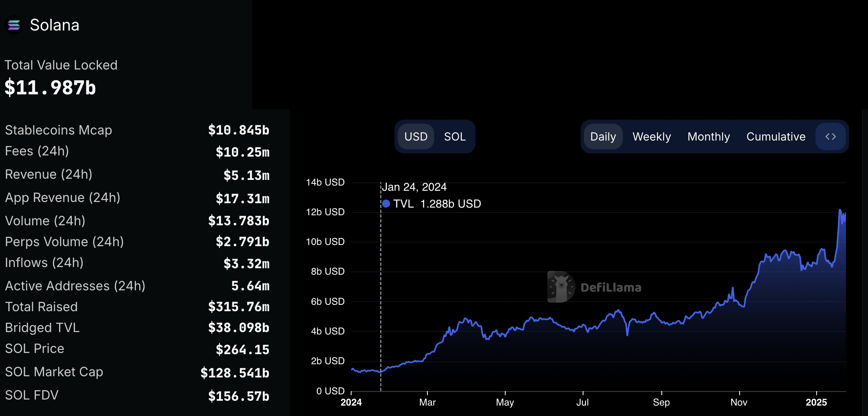Click the Jan 24 dashed timeline marker

(x=381, y=281)
